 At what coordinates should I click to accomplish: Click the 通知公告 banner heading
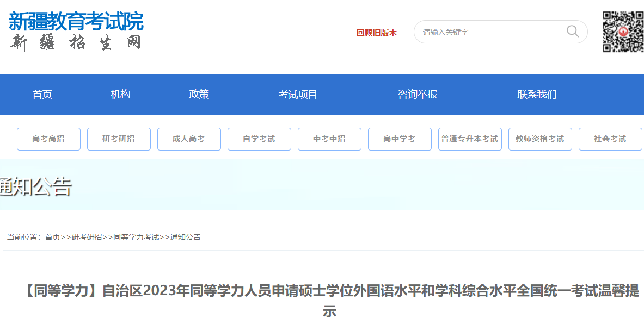tap(35, 186)
